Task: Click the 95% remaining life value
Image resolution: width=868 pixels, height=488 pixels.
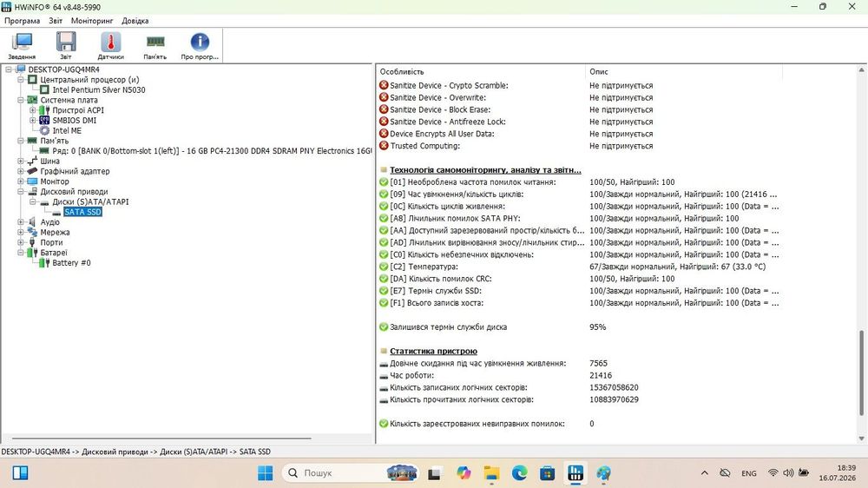Action: (598, 326)
